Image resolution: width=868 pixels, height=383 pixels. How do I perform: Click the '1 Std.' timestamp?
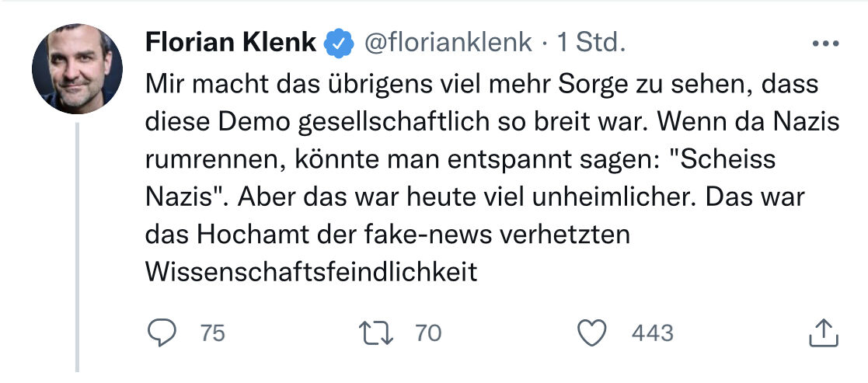tap(591, 44)
